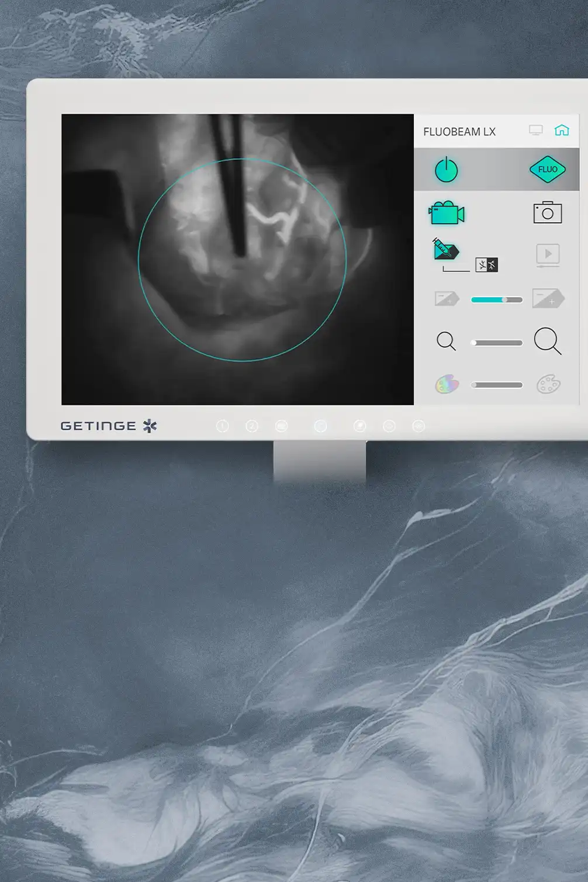The height and width of the screenshot is (882, 588).
Task: Open the video playback icon
Action: tap(548, 255)
